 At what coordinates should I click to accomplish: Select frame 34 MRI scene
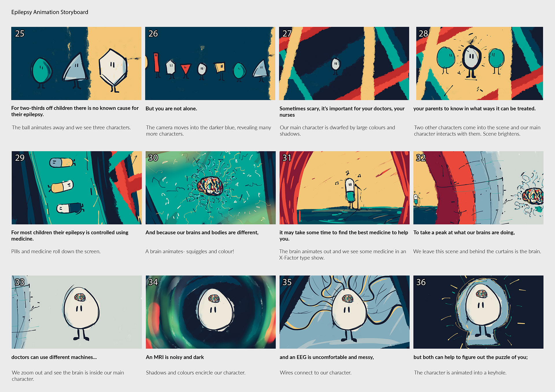[x=211, y=312]
